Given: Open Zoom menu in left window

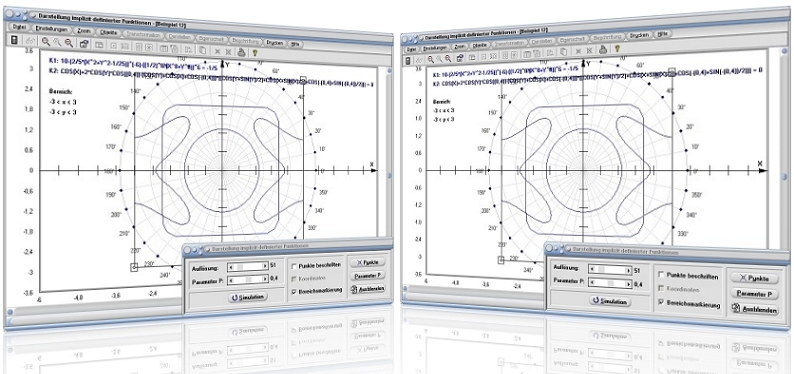Looking at the screenshot, I should click(x=84, y=31).
